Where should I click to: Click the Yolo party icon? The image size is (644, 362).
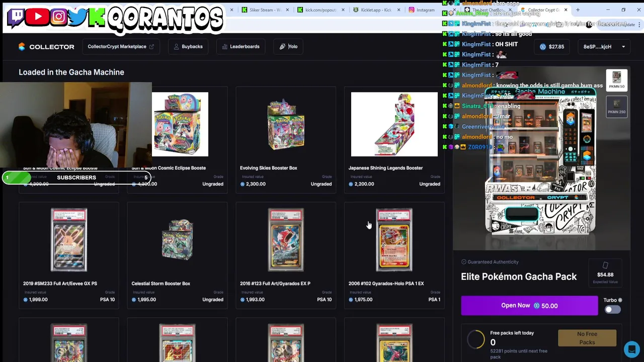click(283, 47)
